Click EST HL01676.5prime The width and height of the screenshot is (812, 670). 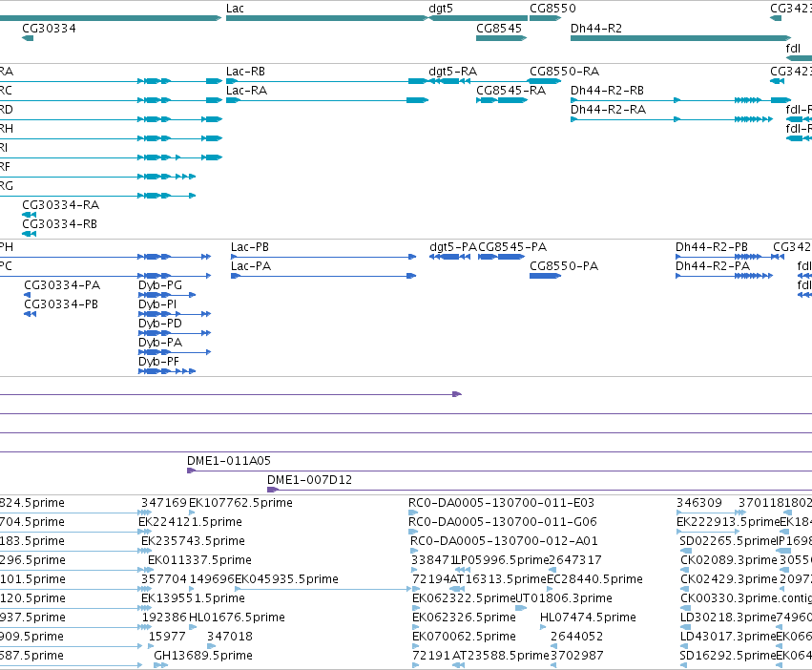coord(237,618)
